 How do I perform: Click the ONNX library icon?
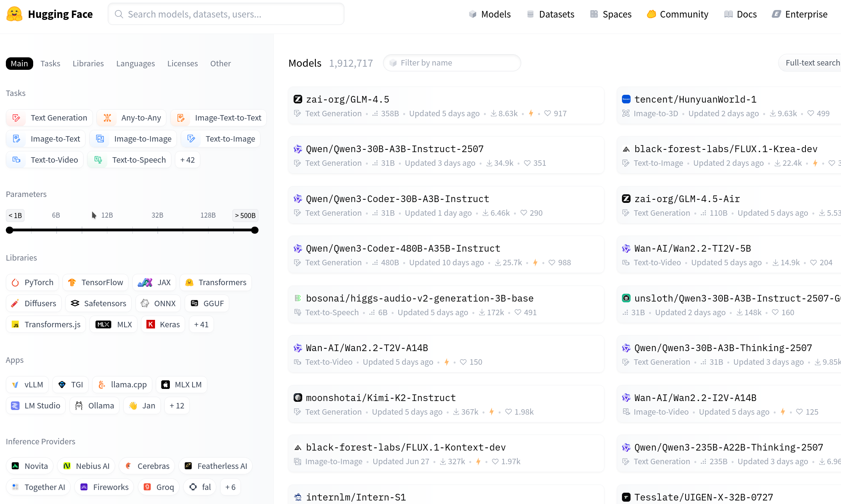pyautogui.click(x=145, y=303)
